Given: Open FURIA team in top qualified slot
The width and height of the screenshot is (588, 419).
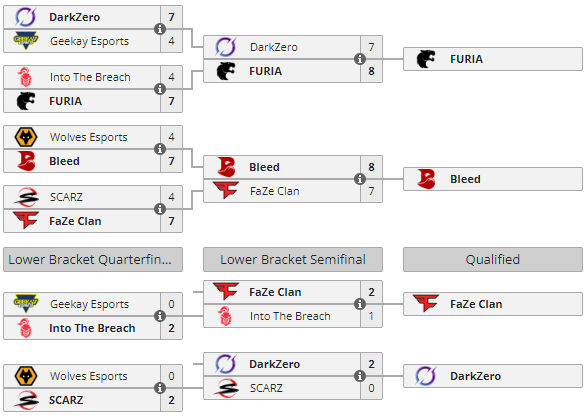Looking at the screenshot, I should [493, 59].
